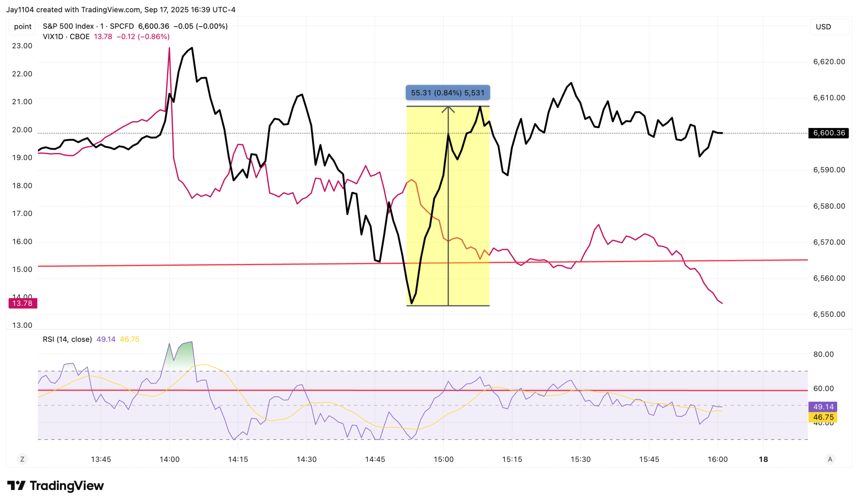Click the Z timezone button

point(22,459)
